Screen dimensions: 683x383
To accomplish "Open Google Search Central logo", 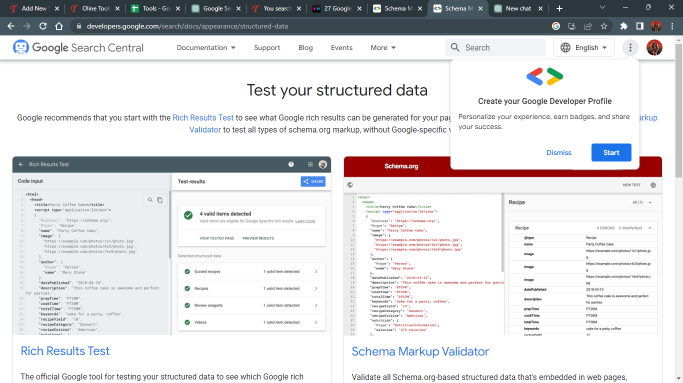I will click(x=78, y=47).
